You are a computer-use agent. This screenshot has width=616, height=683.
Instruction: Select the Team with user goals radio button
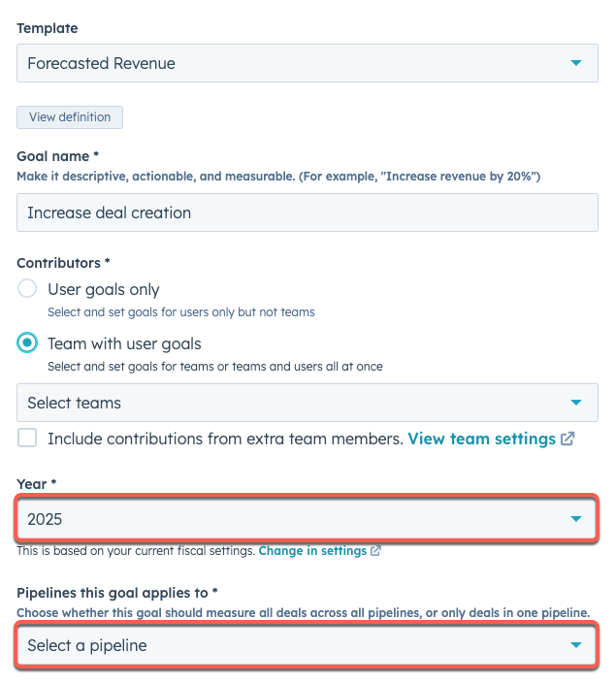pyautogui.click(x=27, y=342)
